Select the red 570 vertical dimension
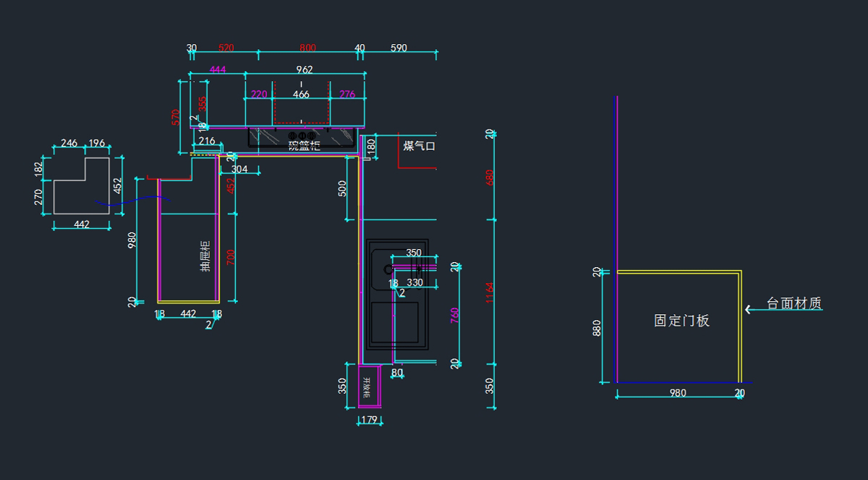The image size is (868, 480). [x=175, y=117]
